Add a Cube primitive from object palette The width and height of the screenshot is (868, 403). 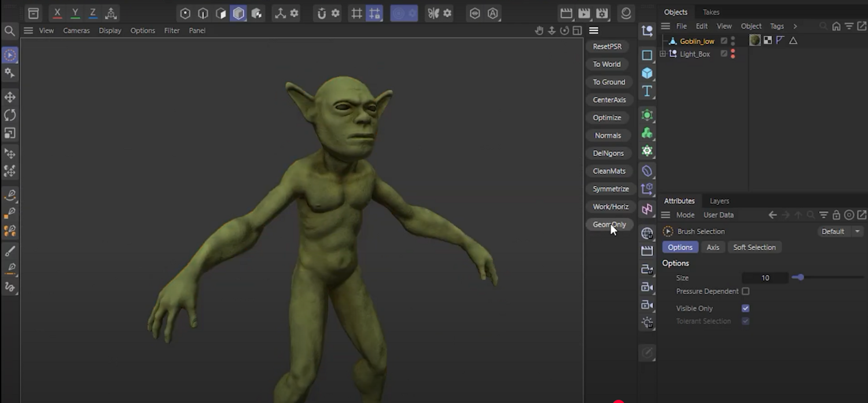(647, 73)
